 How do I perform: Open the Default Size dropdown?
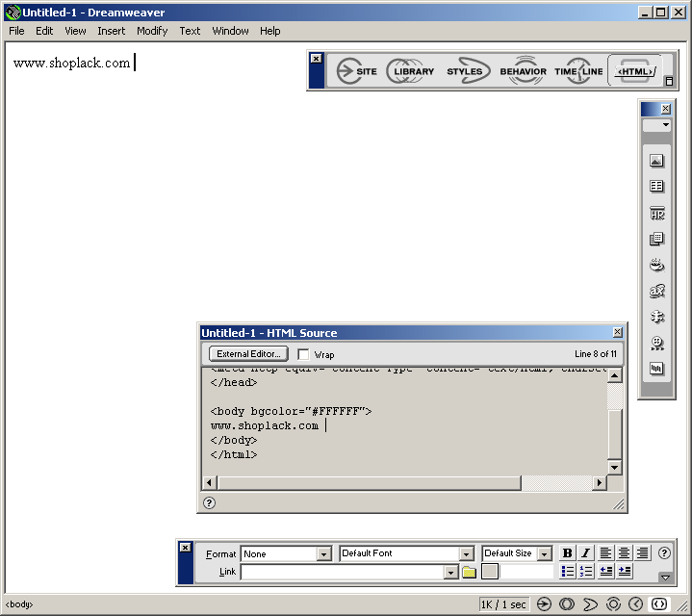click(545, 553)
